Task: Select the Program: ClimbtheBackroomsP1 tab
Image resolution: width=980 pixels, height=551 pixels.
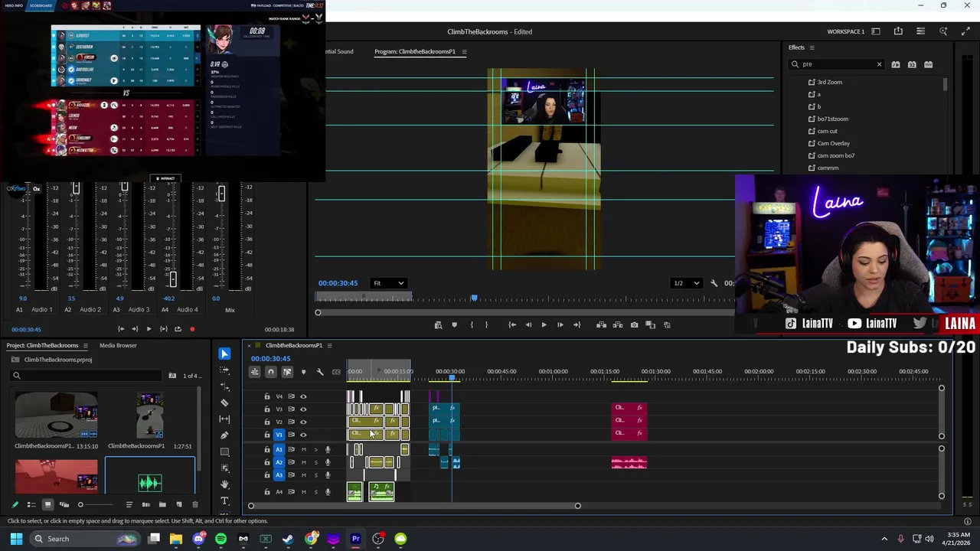Action: click(x=415, y=52)
